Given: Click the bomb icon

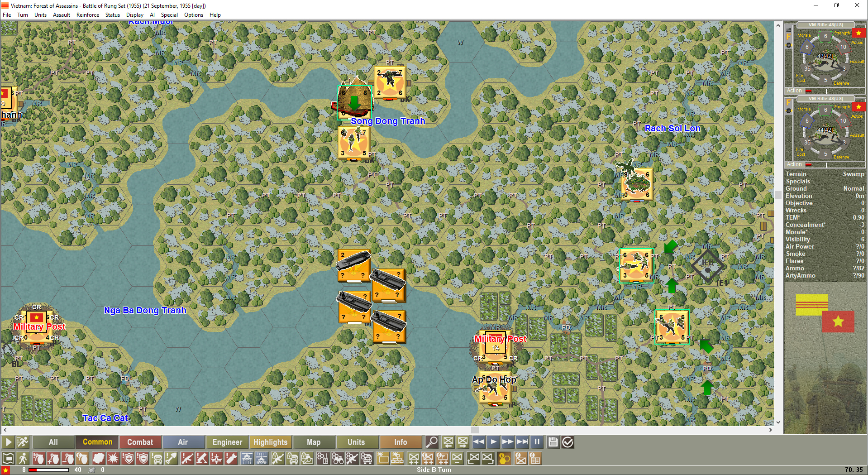Looking at the screenshot, I should pos(231,459).
